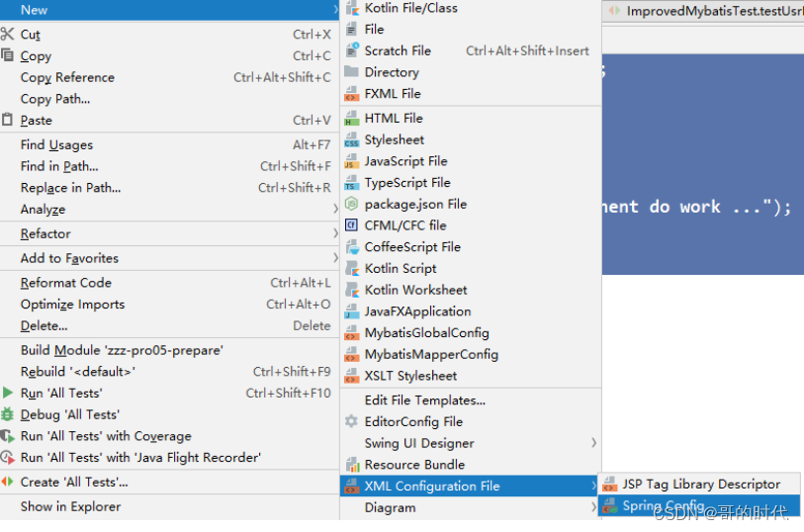Click the package.json File icon

[x=351, y=204]
